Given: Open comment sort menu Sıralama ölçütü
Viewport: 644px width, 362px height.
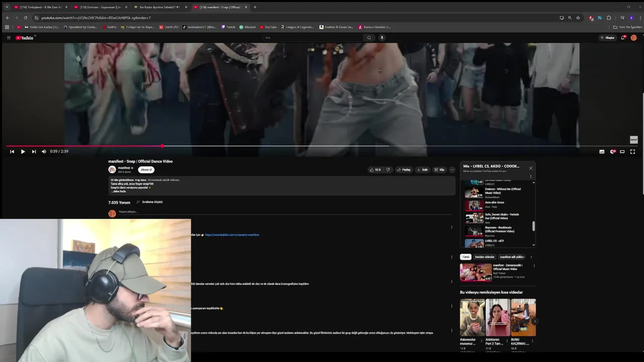Looking at the screenshot, I should [x=149, y=202].
